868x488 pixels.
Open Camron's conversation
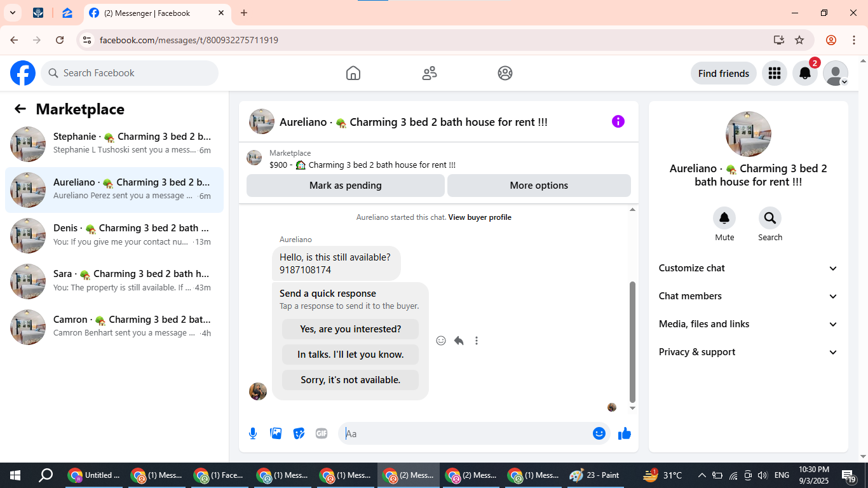(x=114, y=327)
